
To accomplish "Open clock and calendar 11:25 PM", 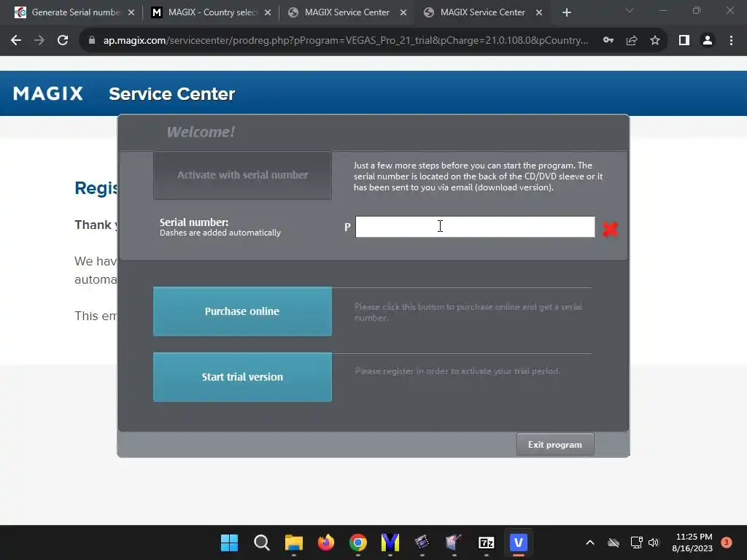I will [x=692, y=542].
